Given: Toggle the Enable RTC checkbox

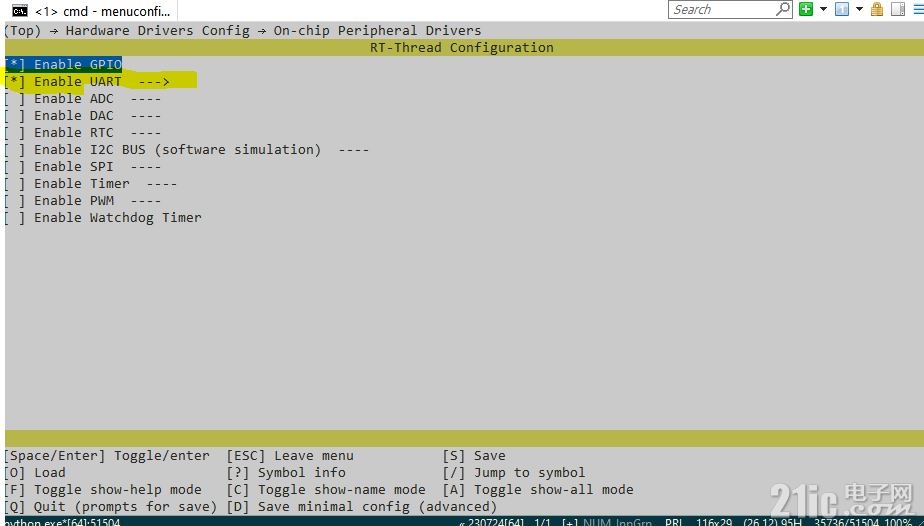Looking at the screenshot, I should coord(14,133).
